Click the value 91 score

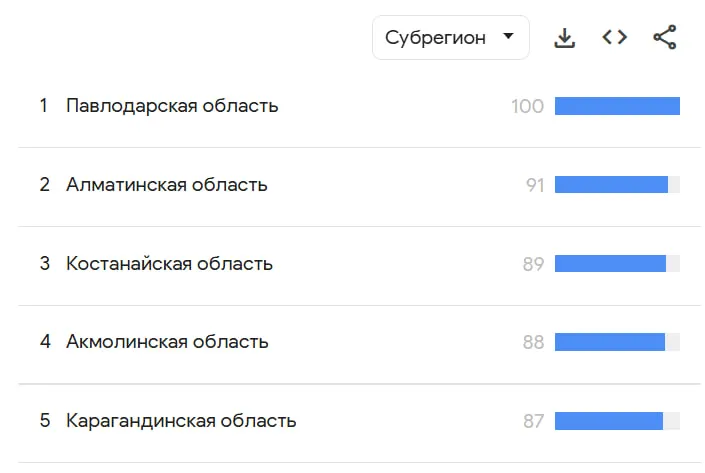click(534, 185)
